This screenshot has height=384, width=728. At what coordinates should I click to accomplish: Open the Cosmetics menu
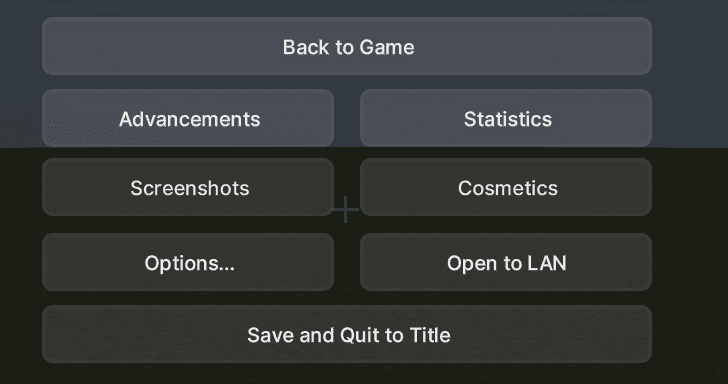(x=506, y=187)
